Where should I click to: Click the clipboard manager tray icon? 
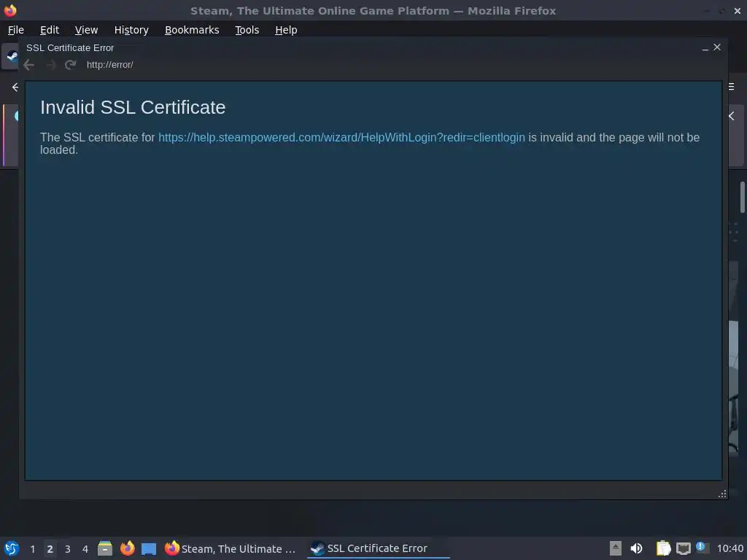click(663, 548)
